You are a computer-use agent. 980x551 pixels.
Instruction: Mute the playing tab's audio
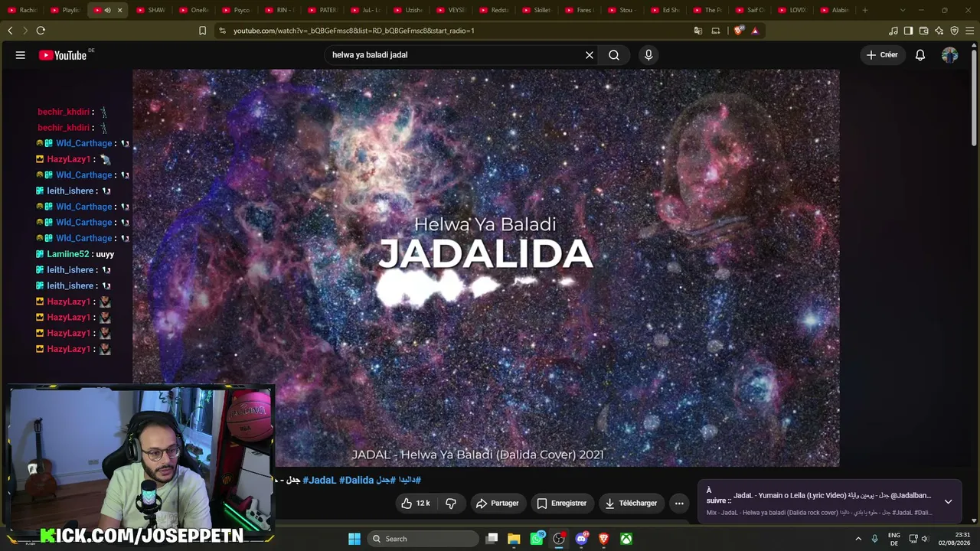click(x=107, y=10)
